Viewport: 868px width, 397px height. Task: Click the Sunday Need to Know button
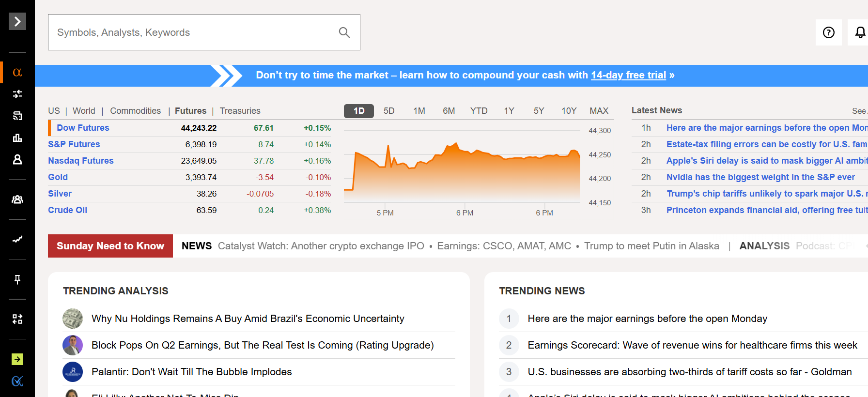tap(110, 246)
